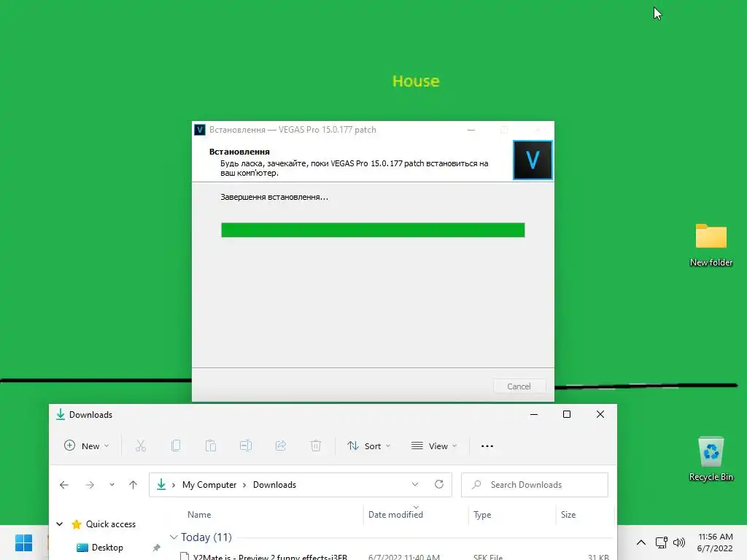Click the Cancel button in VEGAS installer
The height and width of the screenshot is (560, 747).
click(x=519, y=386)
